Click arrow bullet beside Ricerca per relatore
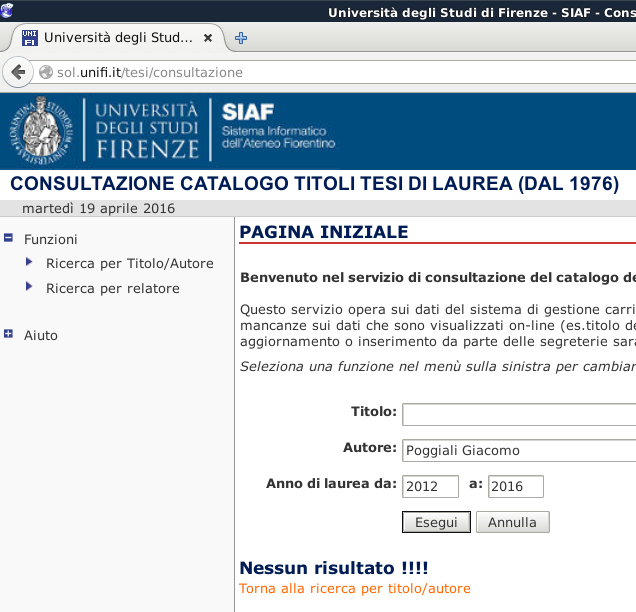636x612 pixels. [x=29, y=288]
